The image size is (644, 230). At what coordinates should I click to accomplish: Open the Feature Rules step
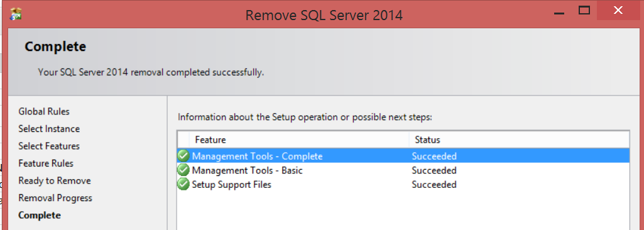click(46, 163)
